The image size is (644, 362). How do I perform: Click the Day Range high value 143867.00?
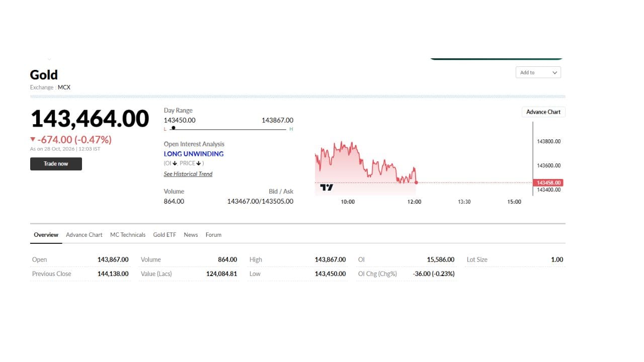277,120
